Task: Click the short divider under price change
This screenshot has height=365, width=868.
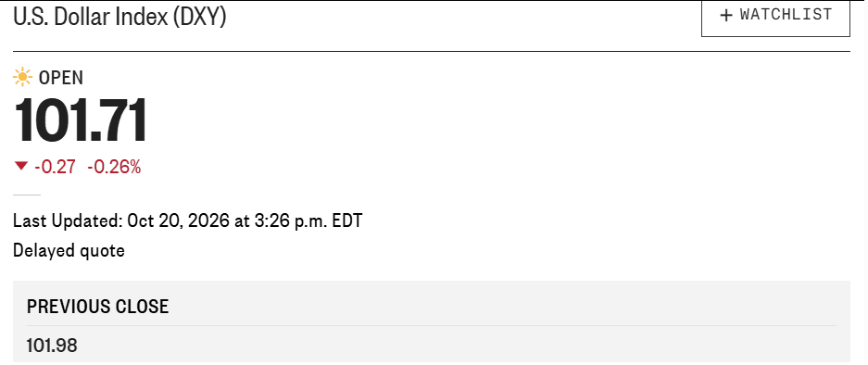Action: point(27,195)
